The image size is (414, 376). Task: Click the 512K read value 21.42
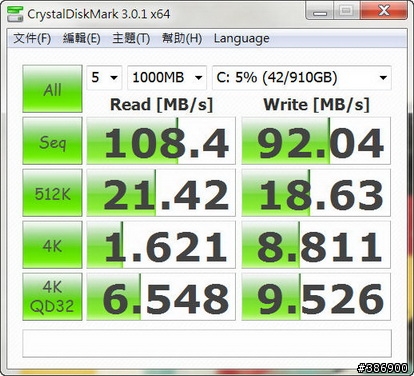[161, 193]
